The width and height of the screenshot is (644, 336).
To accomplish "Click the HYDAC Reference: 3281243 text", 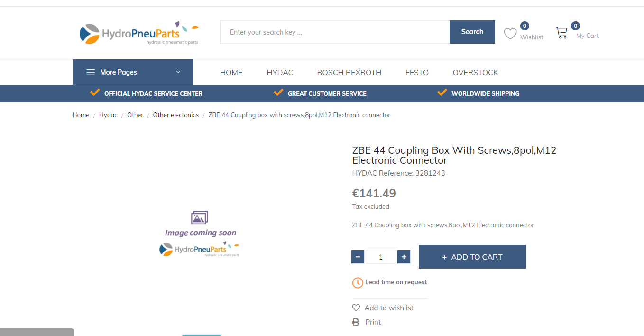I will [399, 173].
